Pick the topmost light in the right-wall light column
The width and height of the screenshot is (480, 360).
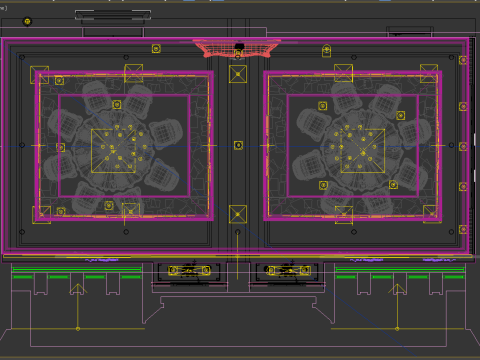[x=463, y=60]
